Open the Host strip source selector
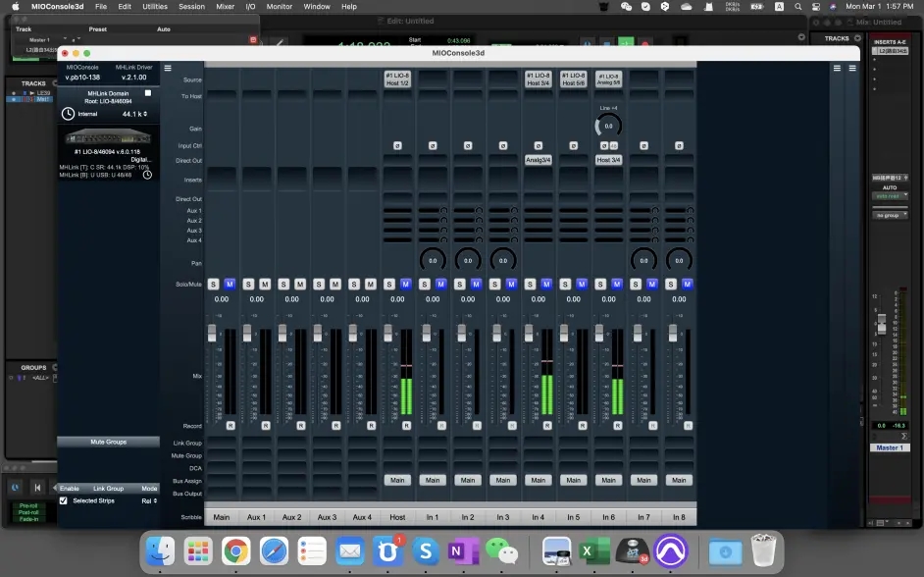 click(397, 79)
